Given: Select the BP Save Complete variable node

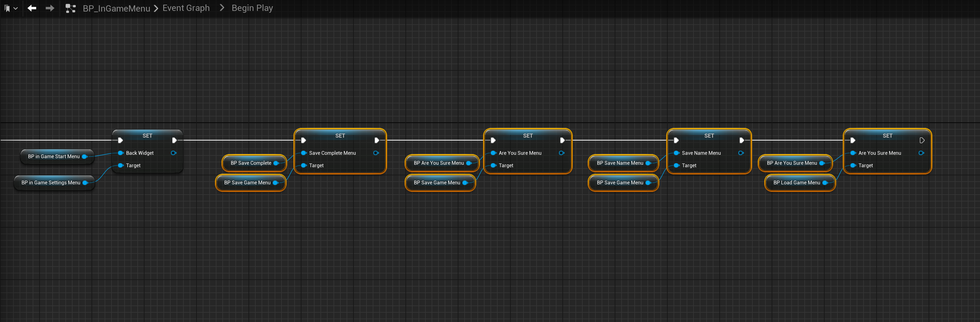Looking at the screenshot, I should [x=251, y=163].
